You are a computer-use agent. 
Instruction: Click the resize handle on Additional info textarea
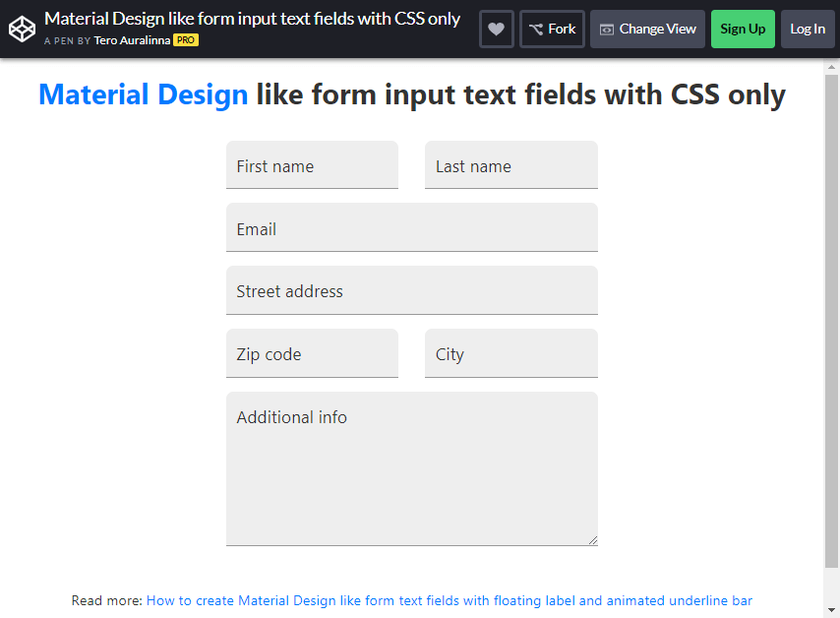click(x=592, y=539)
